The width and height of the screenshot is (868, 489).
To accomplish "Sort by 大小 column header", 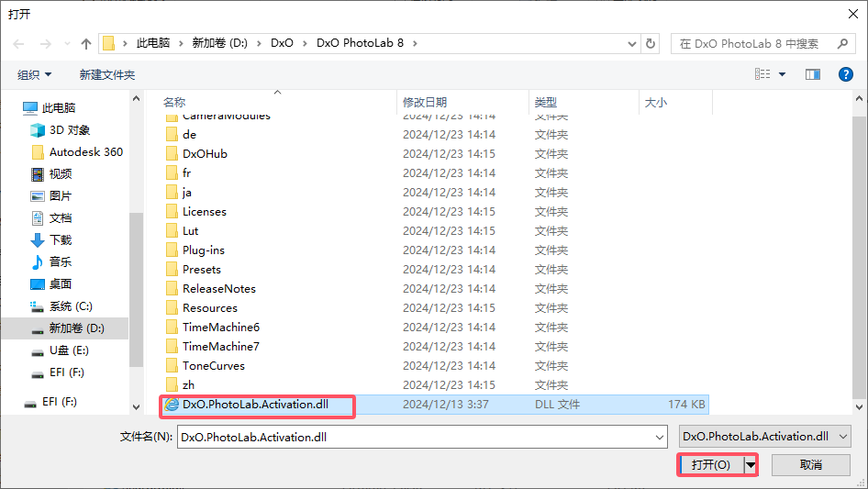I will 656,103.
